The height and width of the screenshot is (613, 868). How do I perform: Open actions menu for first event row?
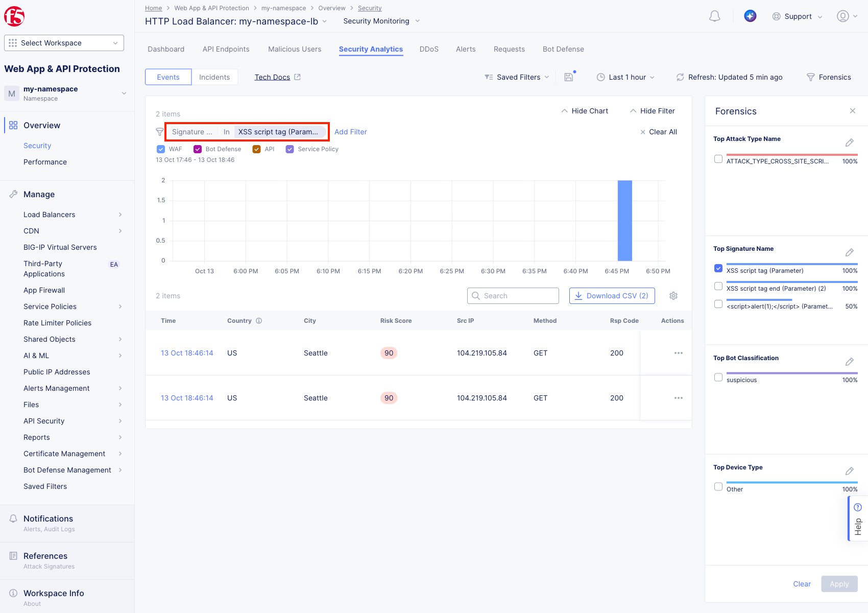click(x=678, y=353)
